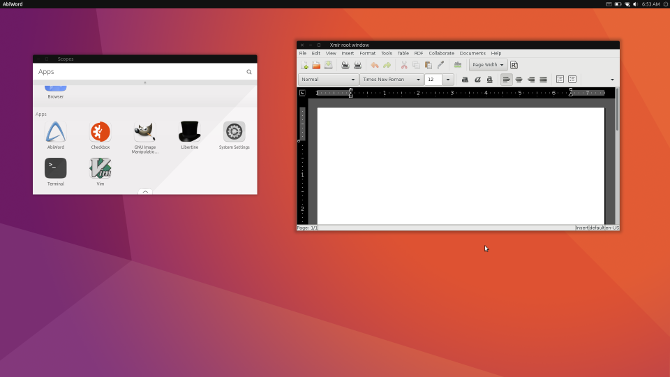Toggle italic formatting
The height and width of the screenshot is (377, 670).
coord(477,80)
